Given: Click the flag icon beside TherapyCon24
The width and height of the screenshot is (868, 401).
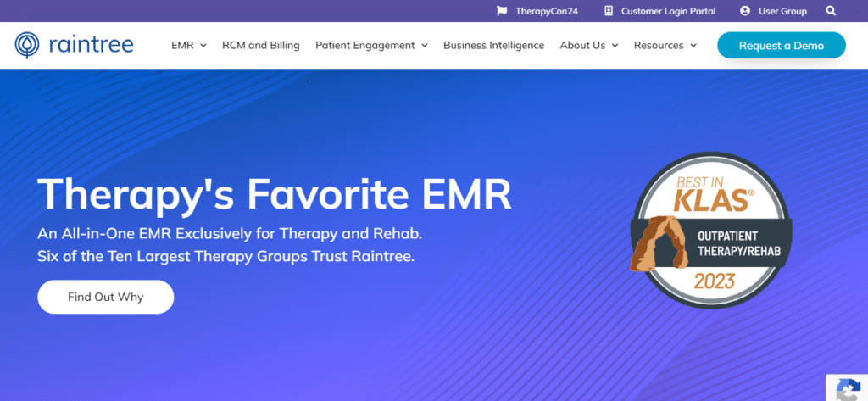Looking at the screenshot, I should tap(502, 11).
